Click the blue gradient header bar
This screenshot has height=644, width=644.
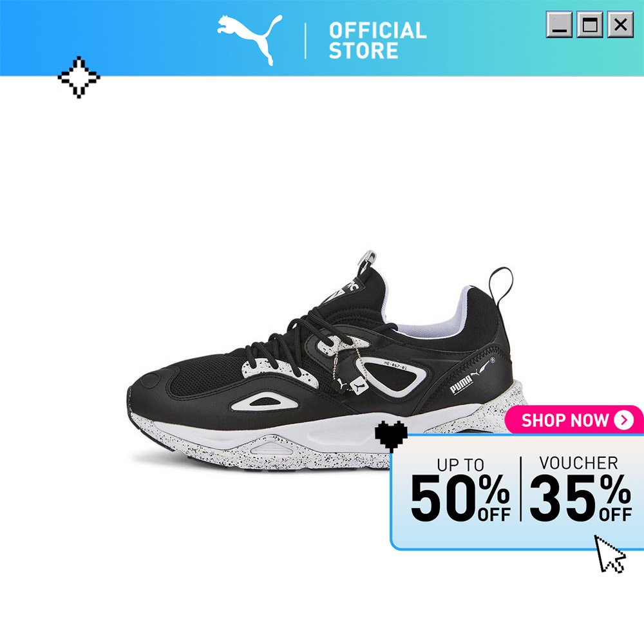(322, 38)
